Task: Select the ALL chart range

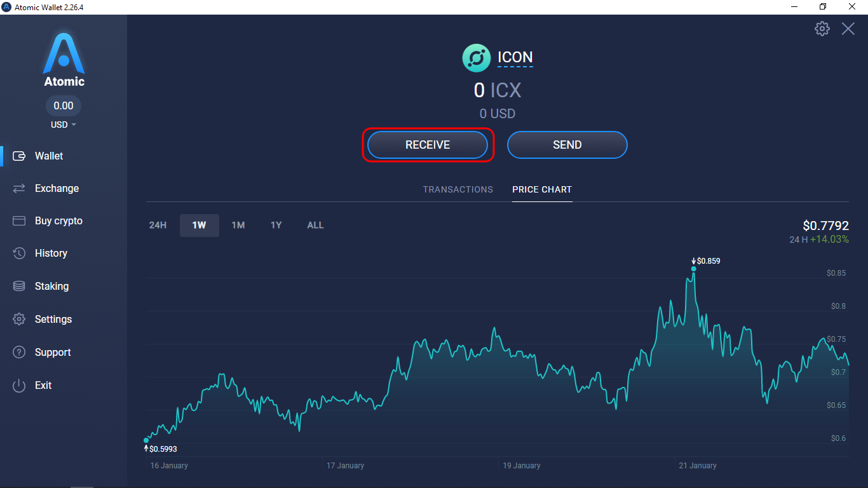Action: click(315, 225)
